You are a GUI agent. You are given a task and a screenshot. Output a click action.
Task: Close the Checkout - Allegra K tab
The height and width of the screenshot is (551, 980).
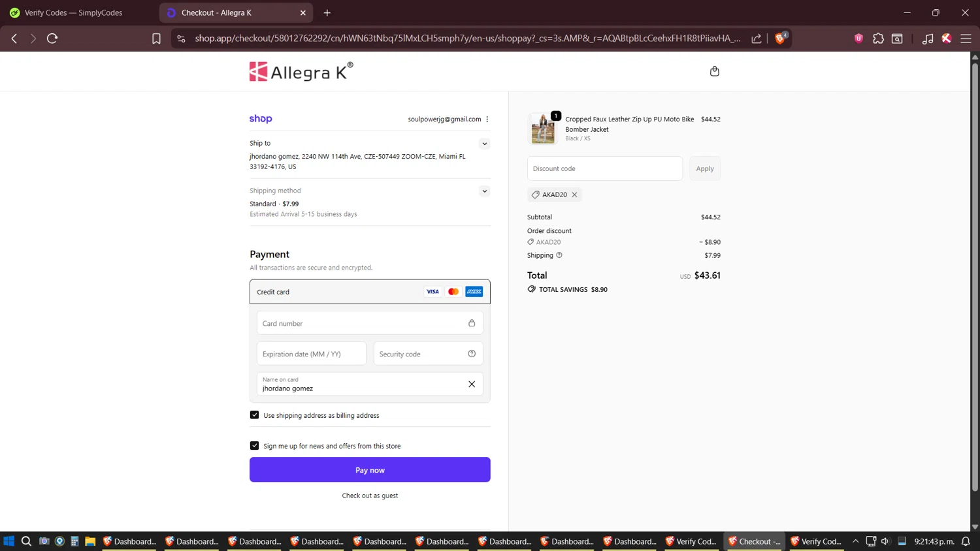tap(303, 12)
